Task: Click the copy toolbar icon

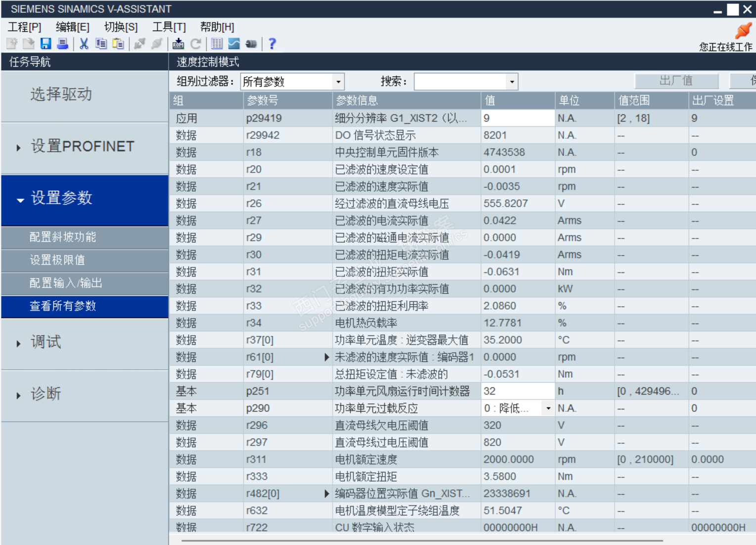Action: click(x=101, y=44)
